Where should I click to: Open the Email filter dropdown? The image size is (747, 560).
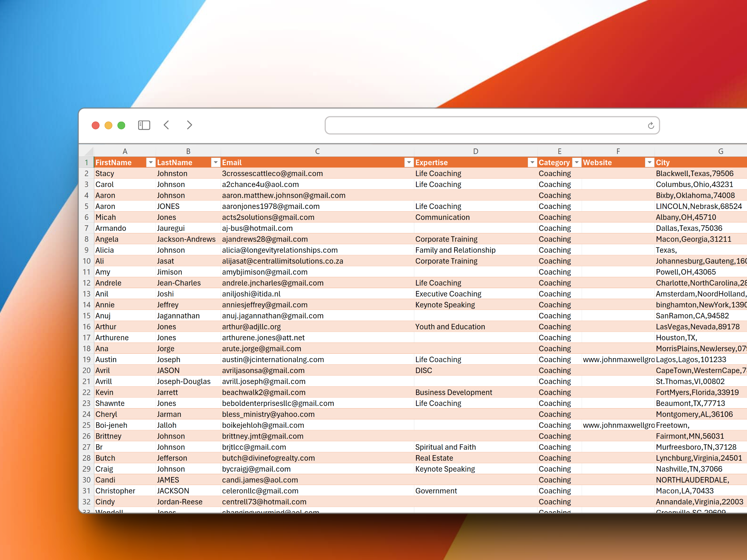[x=409, y=163]
